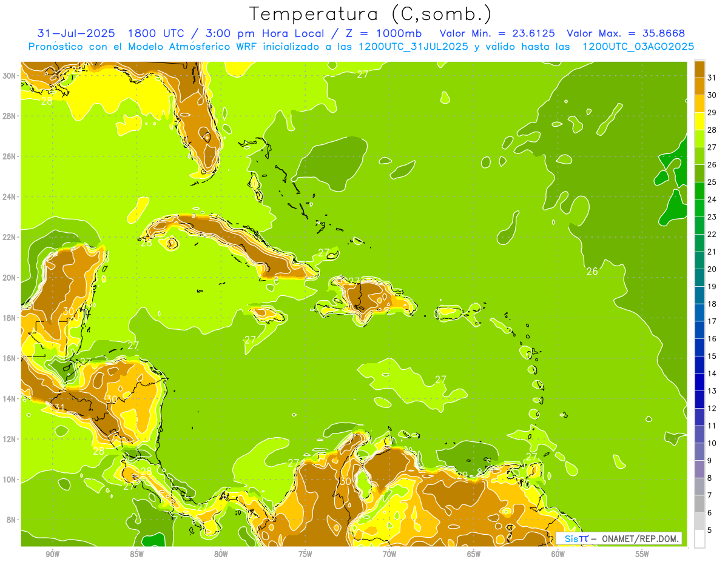Click the brown top swatch above 31

tap(699, 69)
